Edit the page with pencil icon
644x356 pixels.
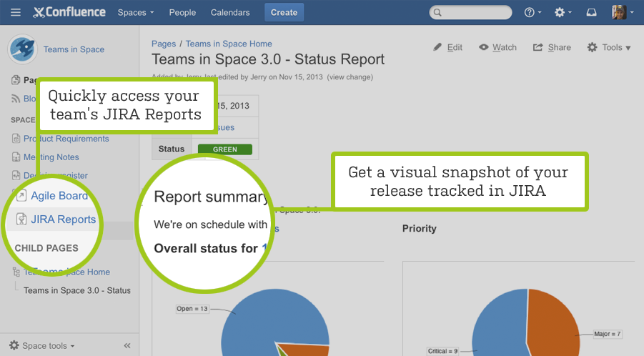click(447, 47)
